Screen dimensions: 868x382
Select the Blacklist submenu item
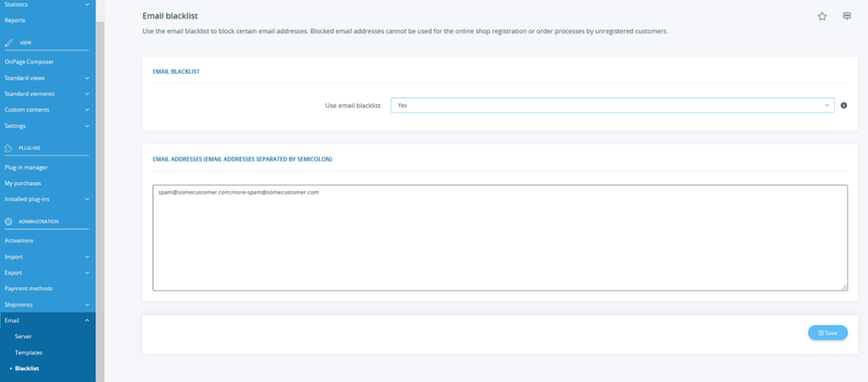(x=27, y=368)
